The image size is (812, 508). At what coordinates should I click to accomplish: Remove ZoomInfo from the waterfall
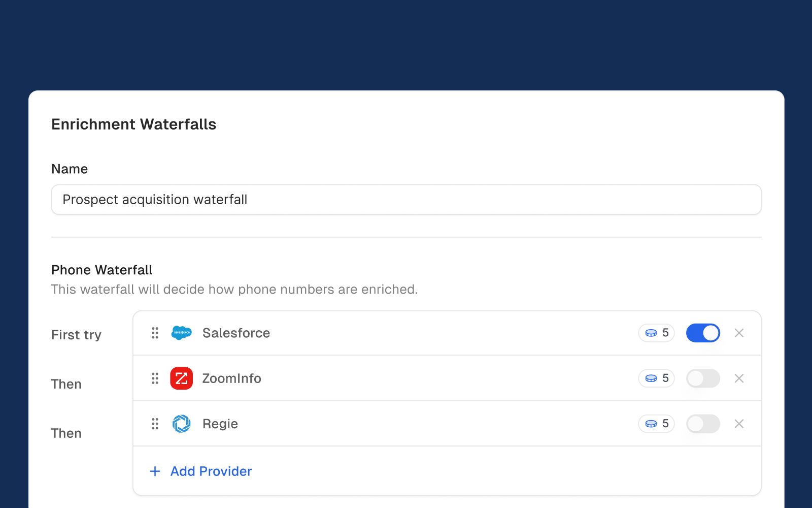coord(739,378)
